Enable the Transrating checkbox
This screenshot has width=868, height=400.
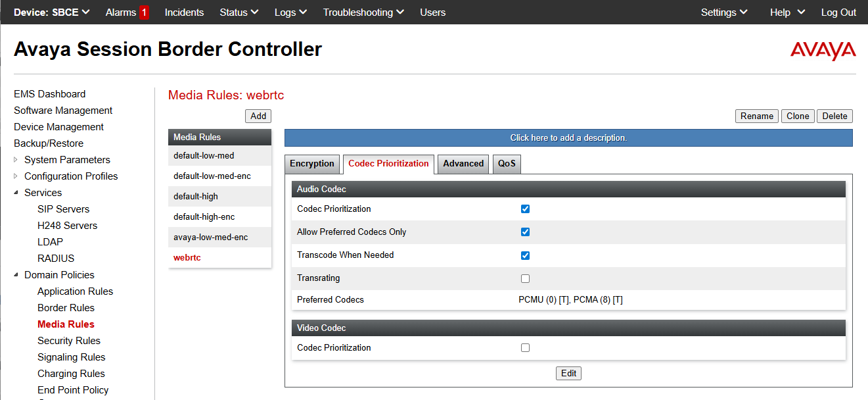coord(525,278)
